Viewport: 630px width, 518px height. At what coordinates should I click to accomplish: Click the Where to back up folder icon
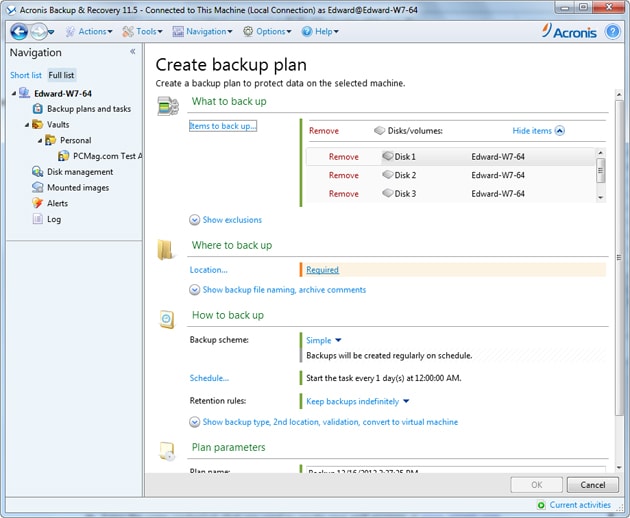point(166,250)
